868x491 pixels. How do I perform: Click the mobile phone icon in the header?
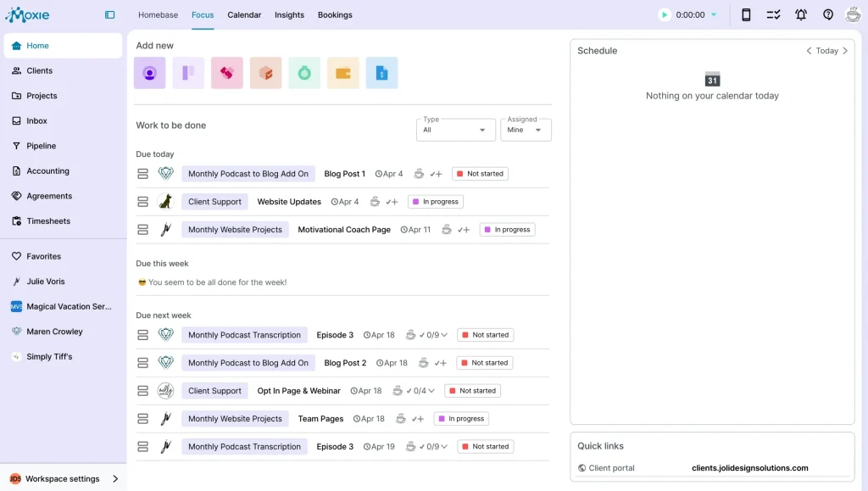(747, 14)
